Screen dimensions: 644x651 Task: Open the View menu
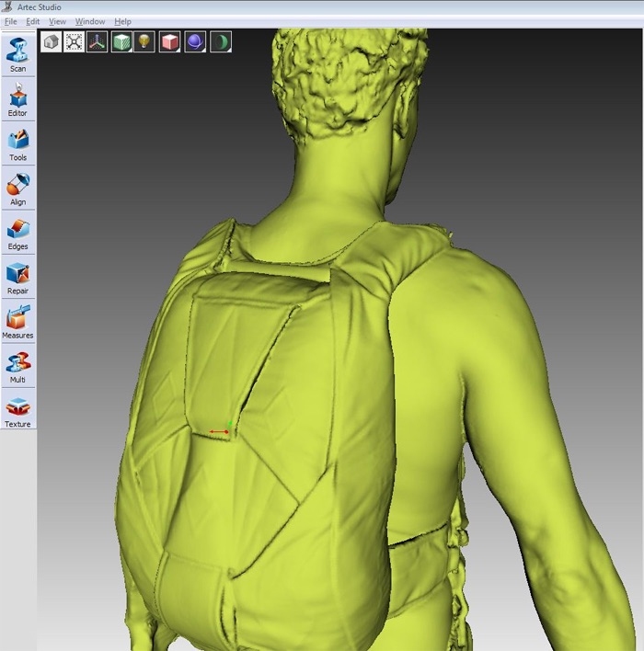(x=57, y=21)
